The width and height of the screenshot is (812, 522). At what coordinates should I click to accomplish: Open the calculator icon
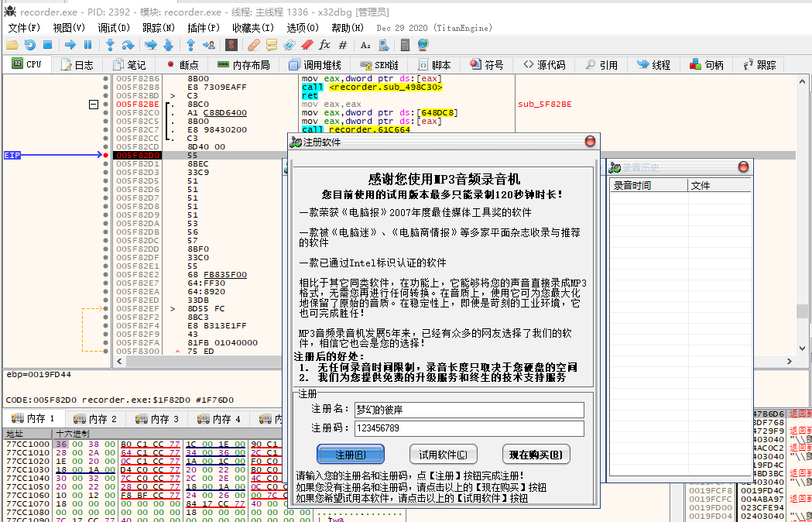pos(406,45)
